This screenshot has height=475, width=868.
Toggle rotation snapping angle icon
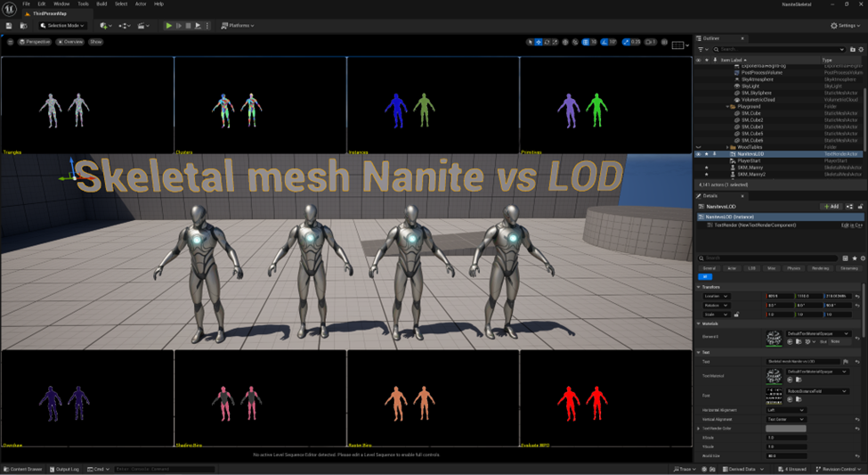pyautogui.click(x=604, y=42)
